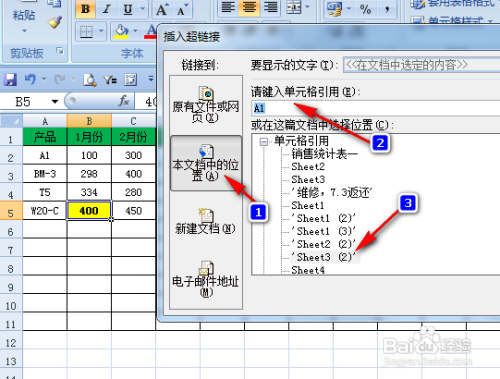Click the accounting number format icon
The height and width of the screenshot is (379, 500).
(335, 9)
